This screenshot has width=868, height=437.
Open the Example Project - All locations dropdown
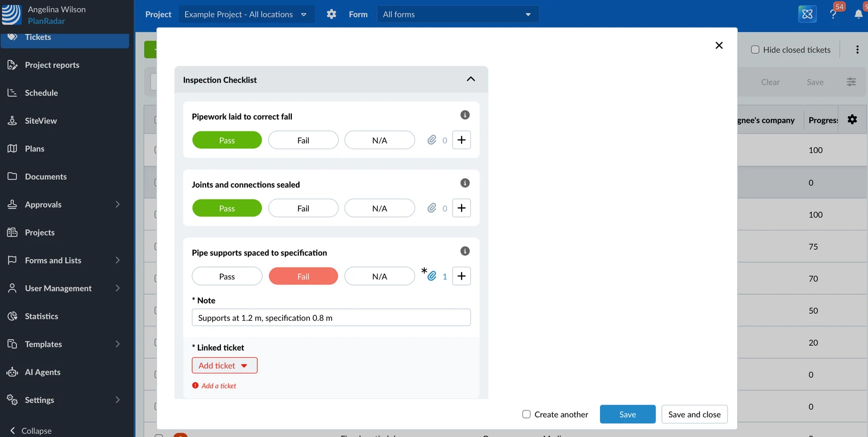[x=246, y=14]
